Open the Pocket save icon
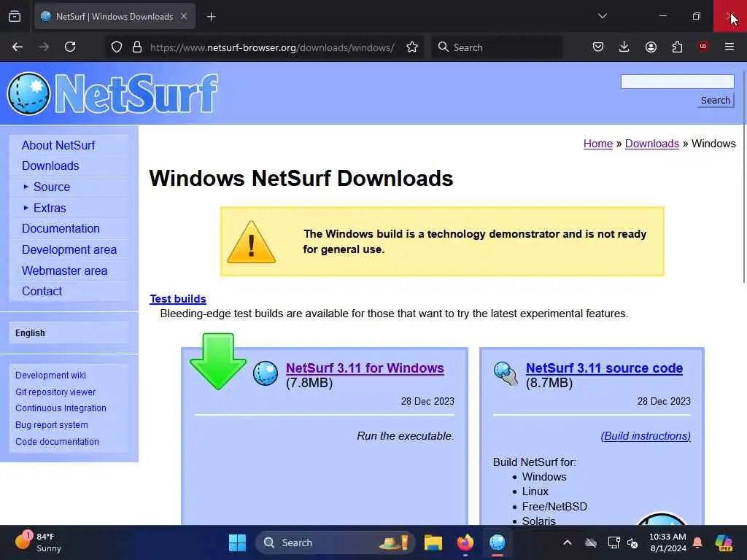This screenshot has width=747, height=560. (x=598, y=47)
